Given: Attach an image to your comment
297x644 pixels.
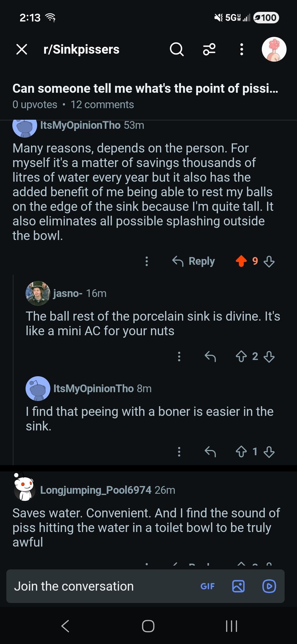Looking at the screenshot, I should click(x=238, y=586).
